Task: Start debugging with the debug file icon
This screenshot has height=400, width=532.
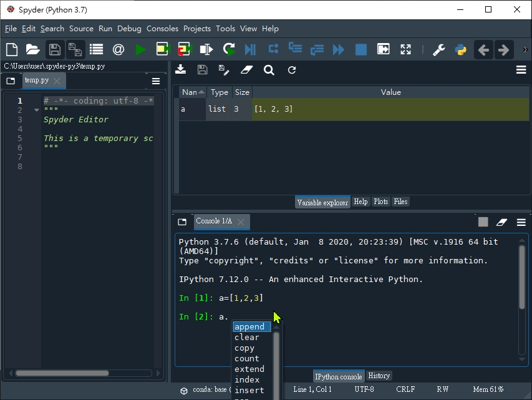Action: click(250, 49)
